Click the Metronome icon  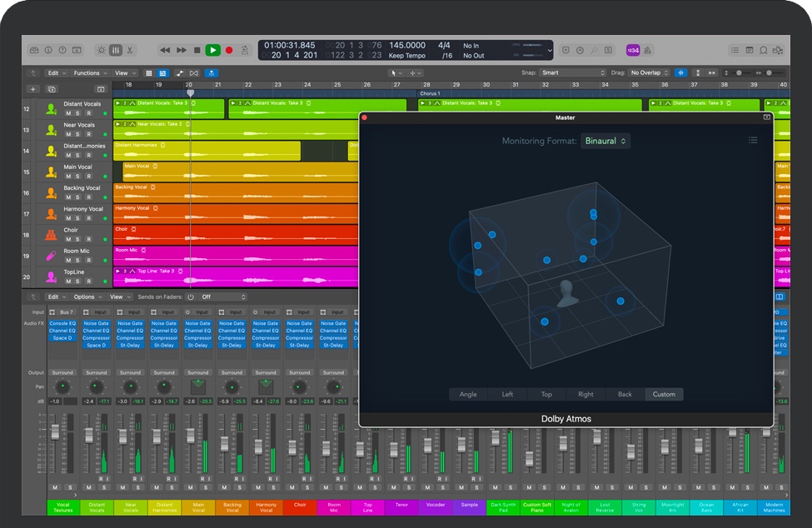[647, 50]
